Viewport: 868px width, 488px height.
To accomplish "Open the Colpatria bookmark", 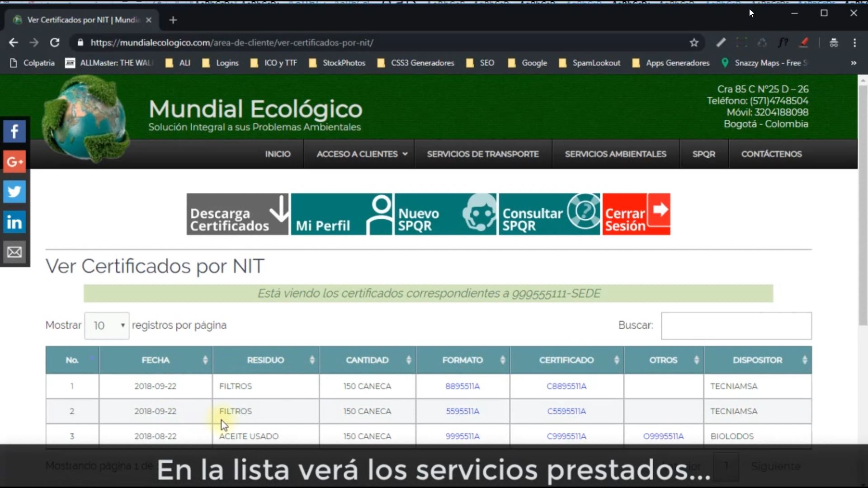I will point(32,63).
